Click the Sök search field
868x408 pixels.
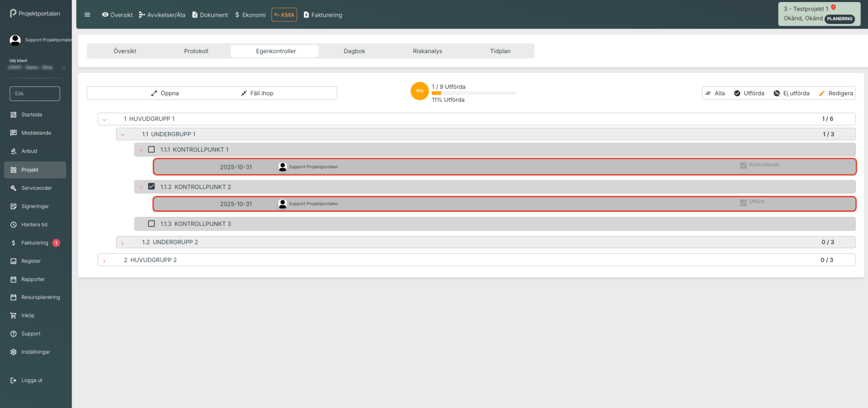(35, 94)
